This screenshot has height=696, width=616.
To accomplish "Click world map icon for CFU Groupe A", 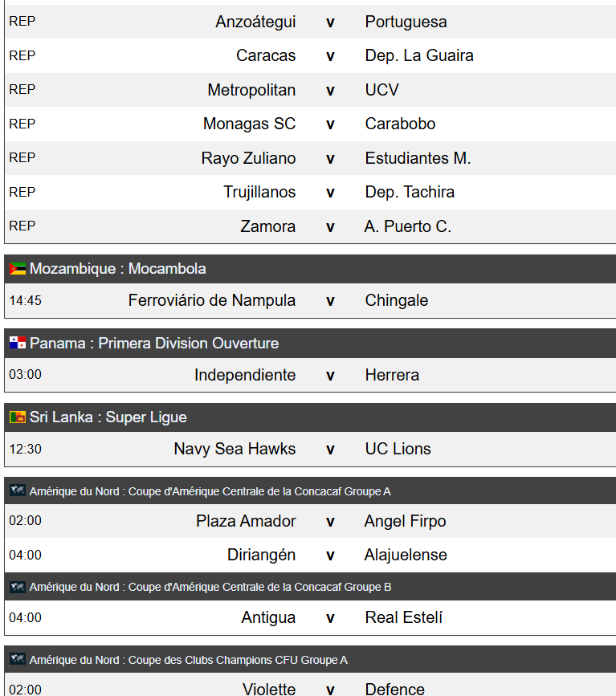I will pos(18,659).
